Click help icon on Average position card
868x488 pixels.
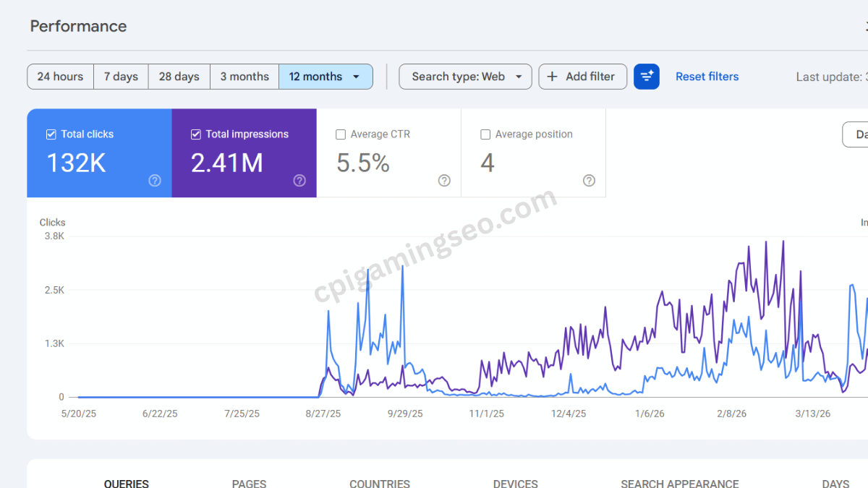pos(589,181)
